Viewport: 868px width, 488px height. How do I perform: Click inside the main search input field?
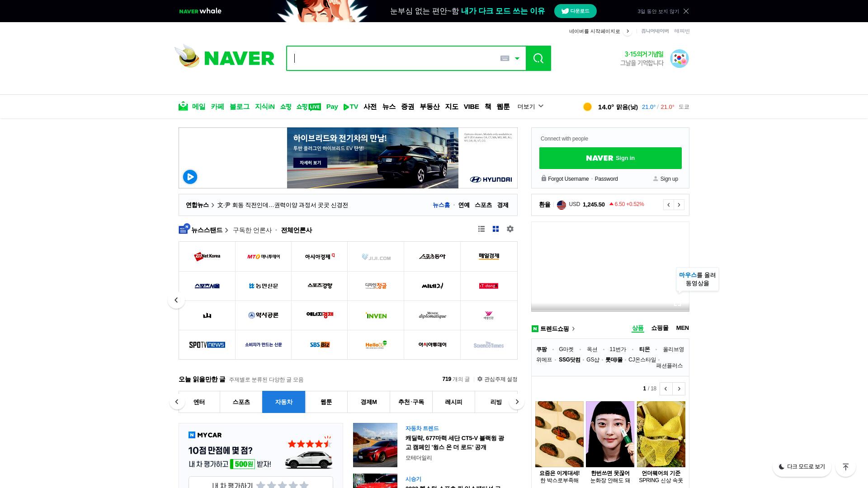[393, 58]
